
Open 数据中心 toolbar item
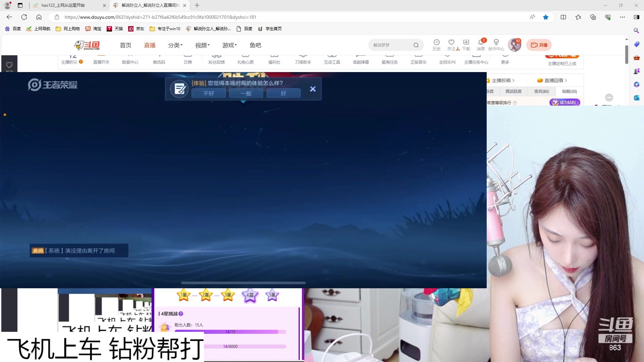pos(130,60)
